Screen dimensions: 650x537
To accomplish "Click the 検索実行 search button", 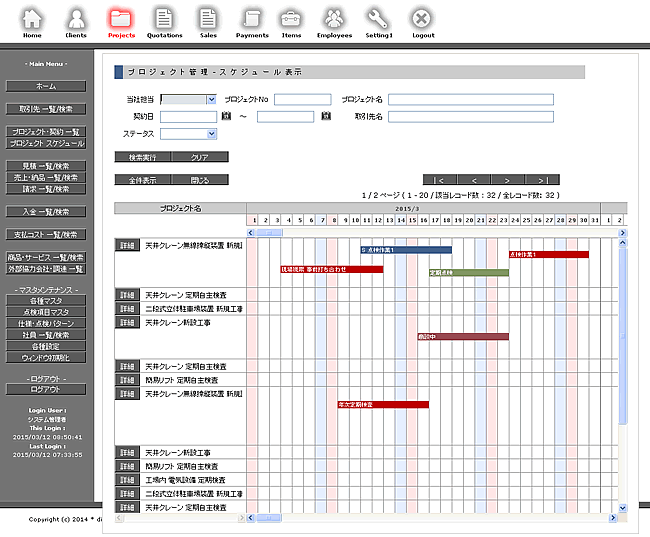I will [143, 157].
